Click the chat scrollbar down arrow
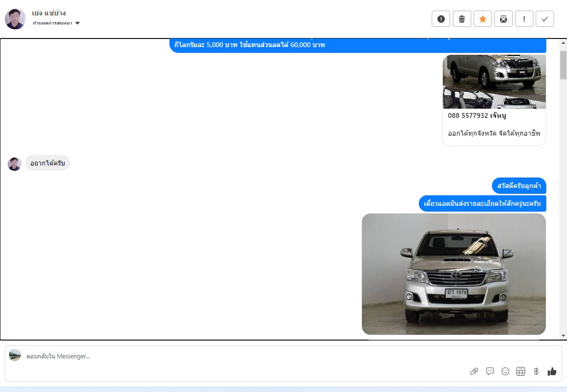This screenshot has height=392, width=567. pyautogui.click(x=563, y=335)
